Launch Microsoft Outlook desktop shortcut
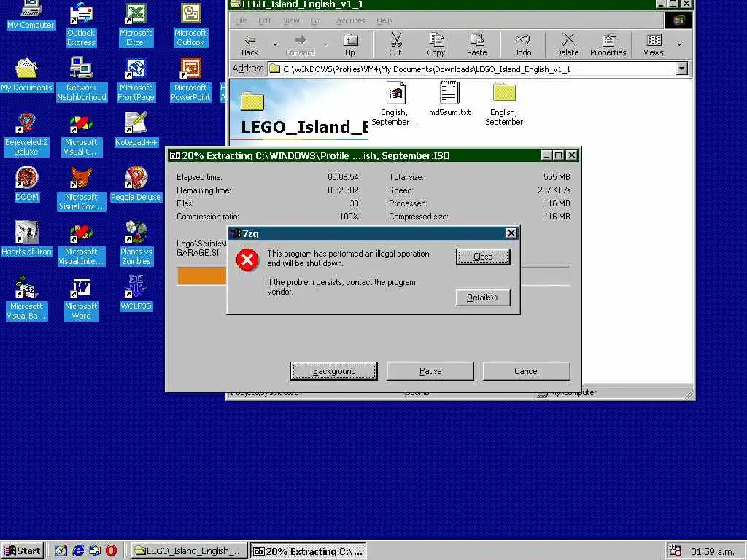This screenshot has height=560, width=747. click(190, 24)
